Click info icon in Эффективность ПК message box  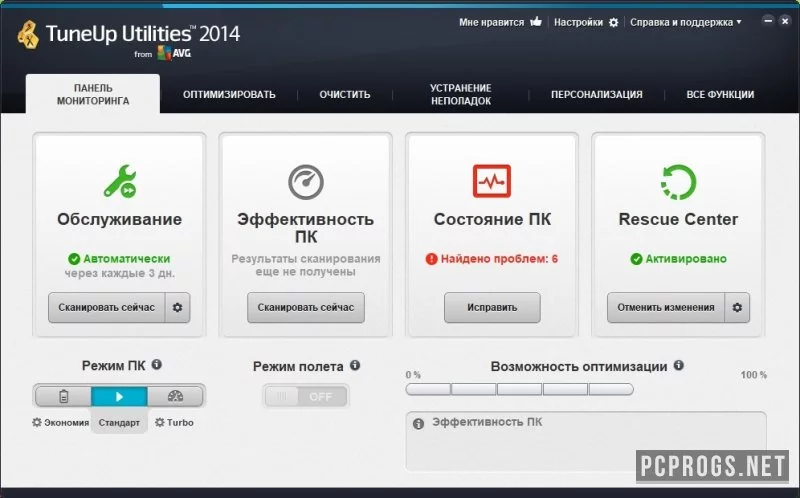tap(418, 424)
